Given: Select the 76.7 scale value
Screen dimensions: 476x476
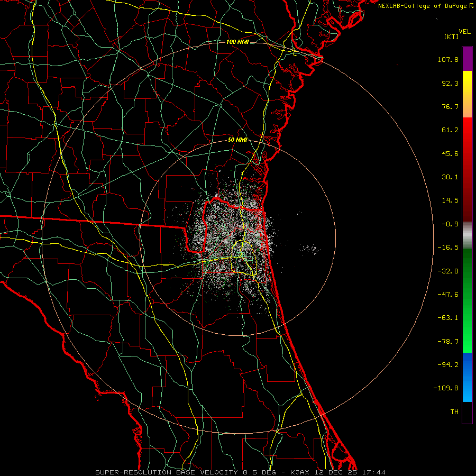Looking at the screenshot, I should tap(450, 106).
